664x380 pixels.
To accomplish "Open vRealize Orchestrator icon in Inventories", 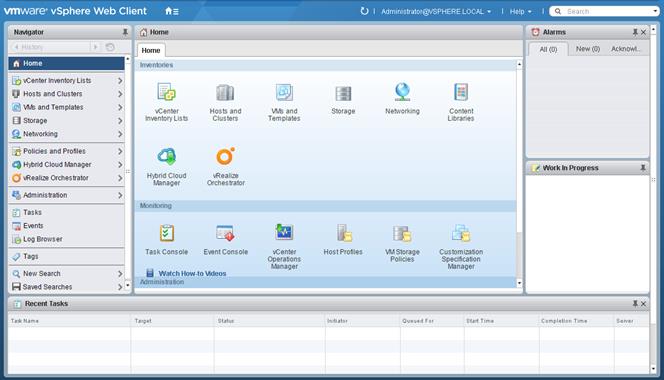I will click(225, 156).
